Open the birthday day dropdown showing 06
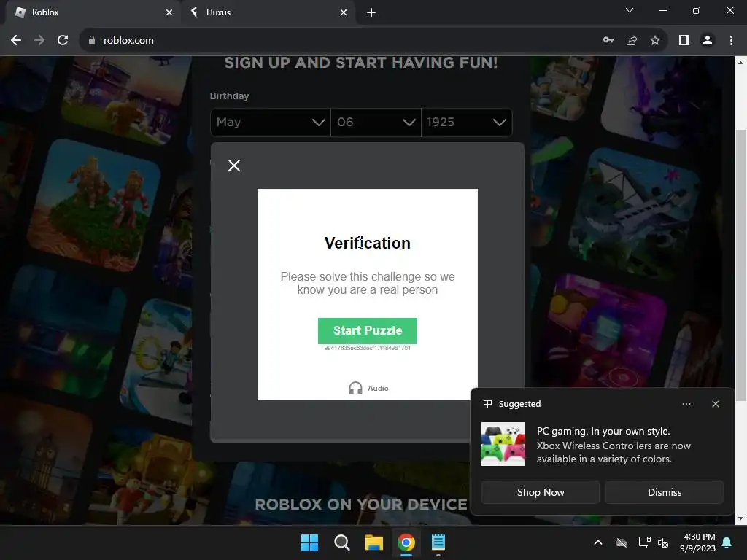The height and width of the screenshot is (560, 747). click(376, 122)
